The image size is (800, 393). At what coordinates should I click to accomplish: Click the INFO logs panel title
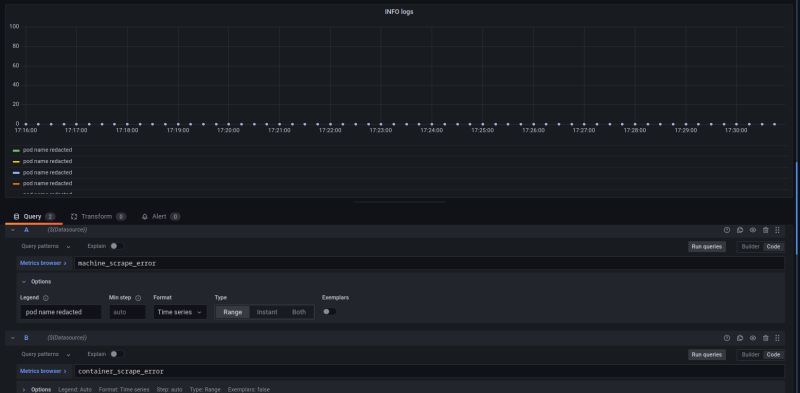(399, 12)
